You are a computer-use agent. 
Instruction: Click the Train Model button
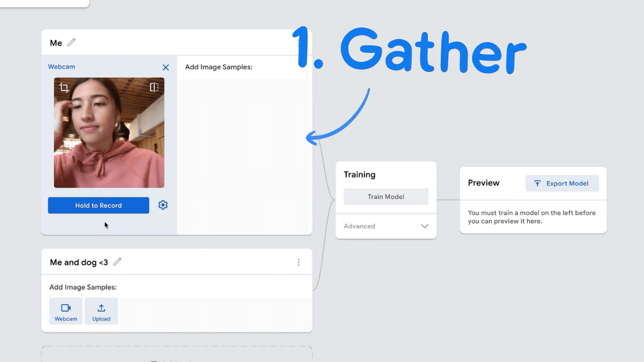tap(386, 197)
